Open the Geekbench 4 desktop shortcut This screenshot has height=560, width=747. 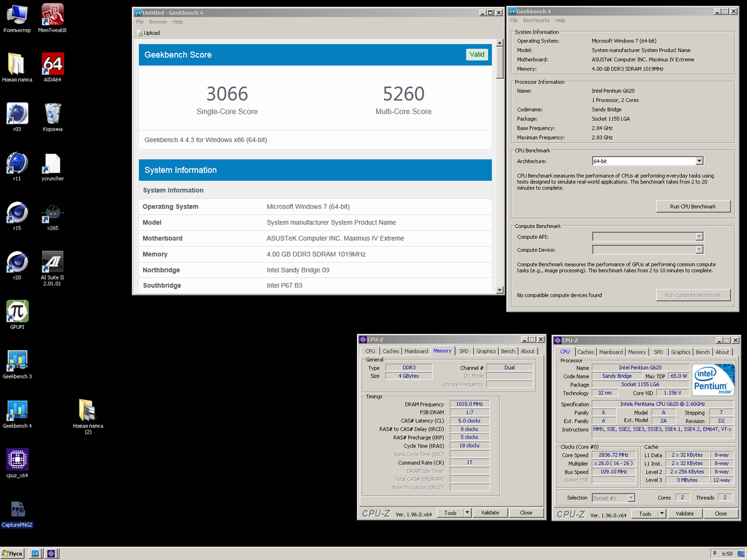[x=17, y=413]
